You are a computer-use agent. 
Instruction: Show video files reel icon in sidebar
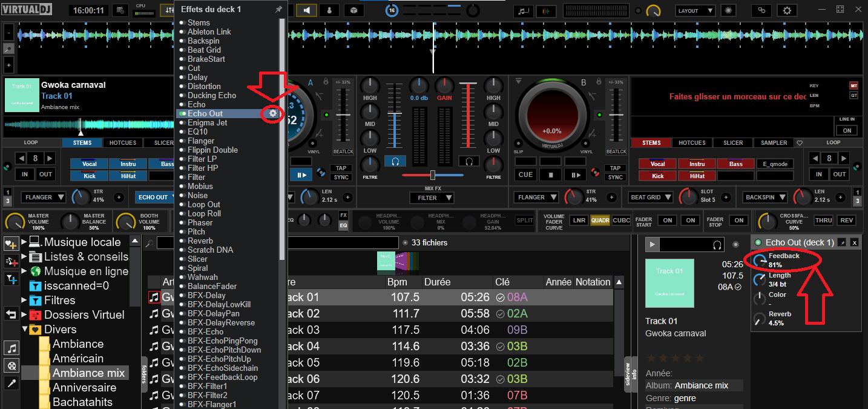11,365
